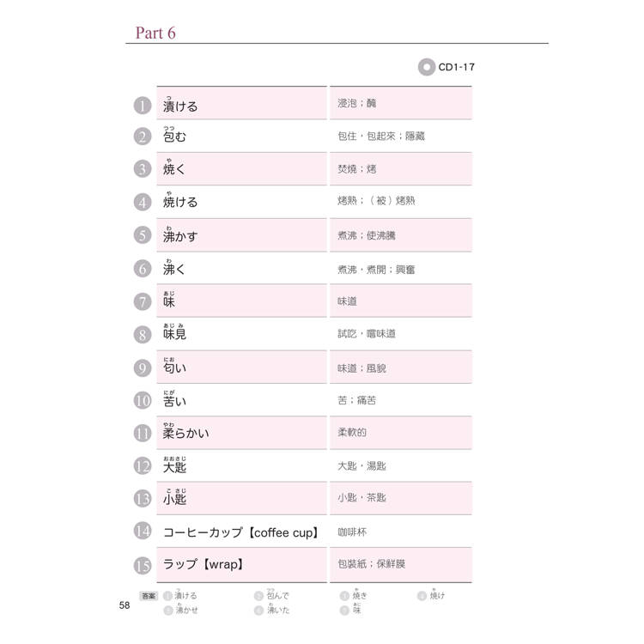Click the コーヒーカップ【coffee cup】 entry
644x644 pixels.
[240, 532]
